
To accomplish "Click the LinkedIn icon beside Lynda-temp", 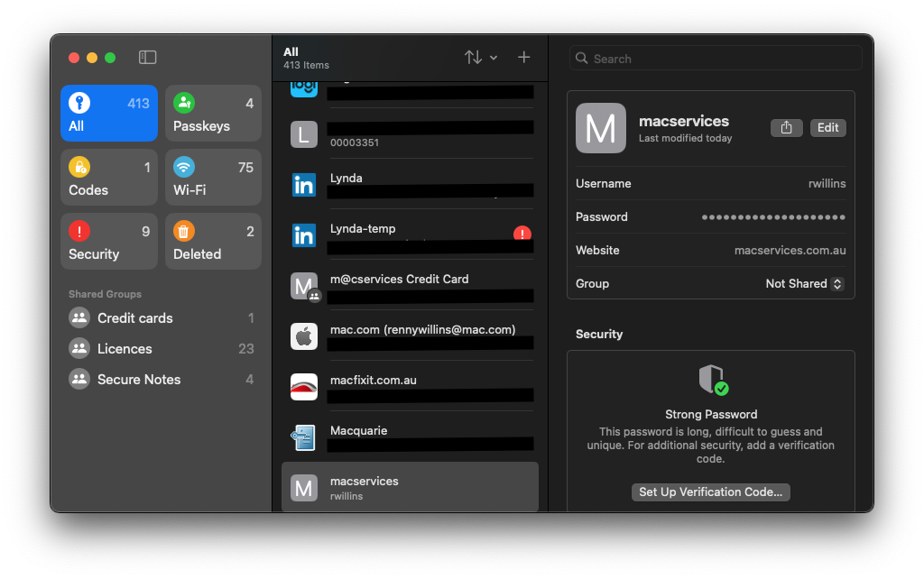I will [304, 235].
